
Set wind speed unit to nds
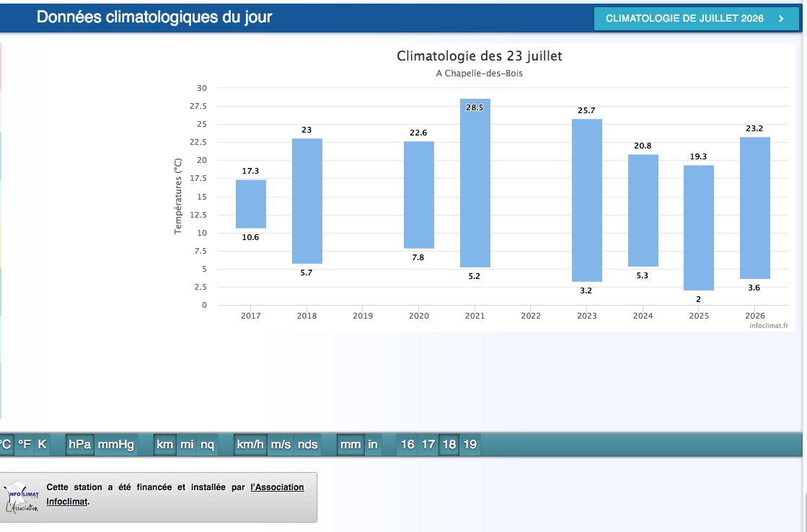click(x=308, y=445)
